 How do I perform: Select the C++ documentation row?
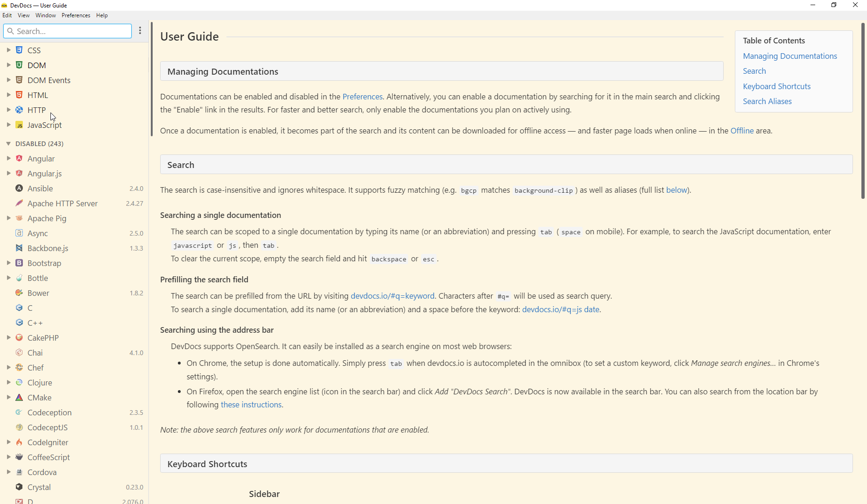pos(74,322)
